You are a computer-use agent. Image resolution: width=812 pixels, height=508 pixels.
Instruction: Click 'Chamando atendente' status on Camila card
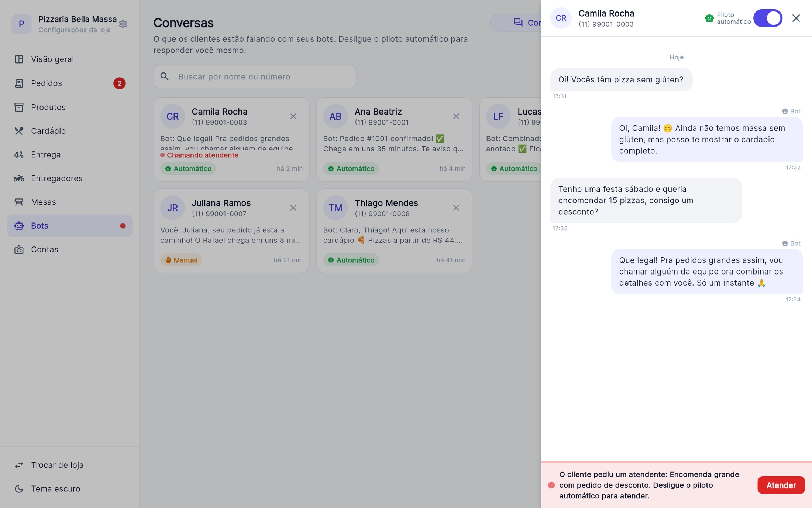[199, 155]
